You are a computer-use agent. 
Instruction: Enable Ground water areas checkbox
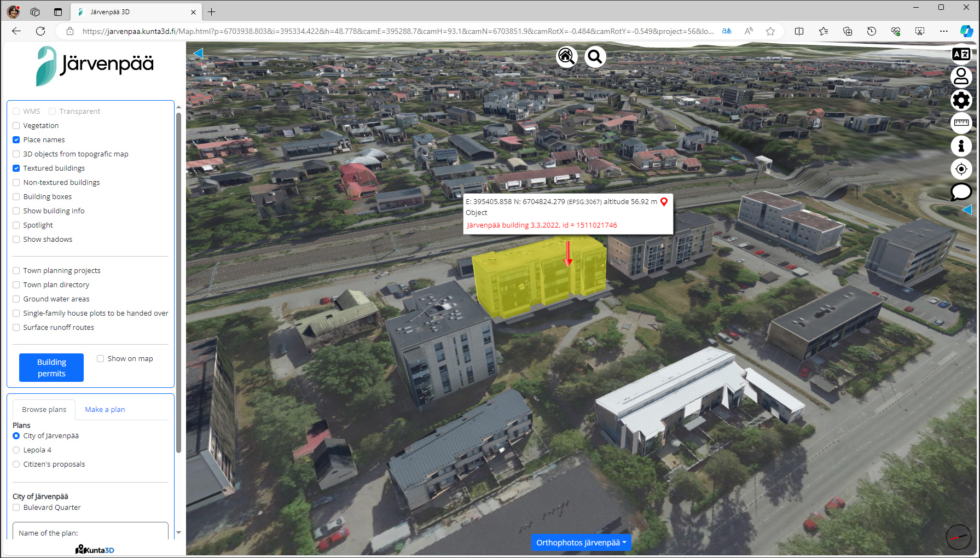coord(16,299)
